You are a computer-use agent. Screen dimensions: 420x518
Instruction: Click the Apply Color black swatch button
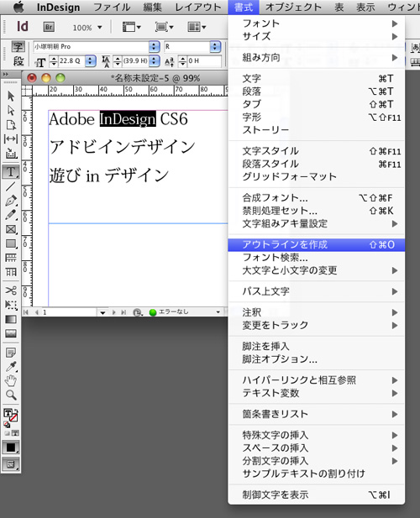point(11,447)
